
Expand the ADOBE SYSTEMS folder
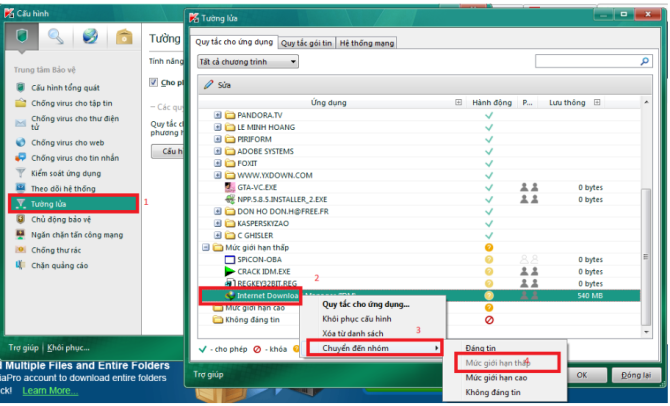(217, 151)
